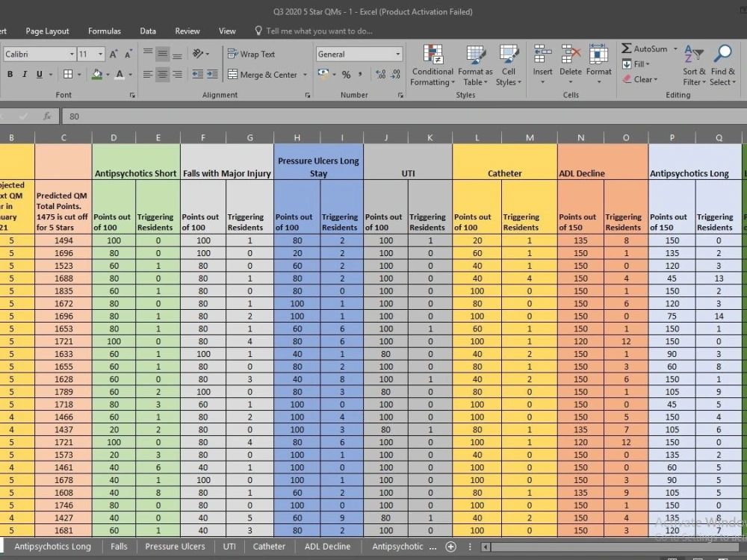
Task: Toggle Italic formatting
Action: [x=25, y=74]
